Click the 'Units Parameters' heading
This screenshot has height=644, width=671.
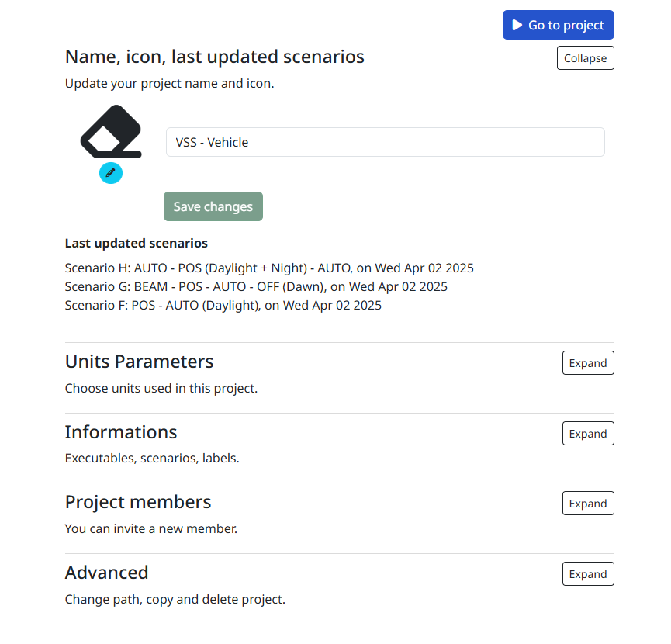(x=139, y=362)
